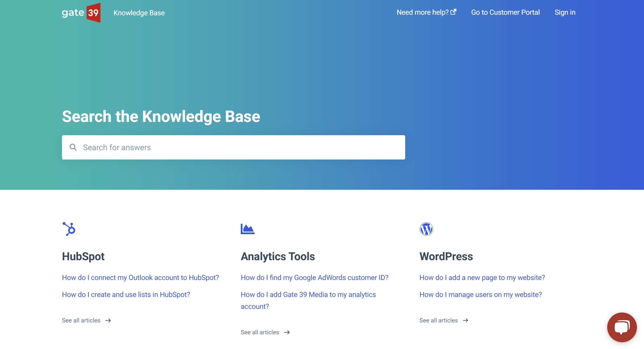Click the external link icon beside Need more help

tap(453, 12)
